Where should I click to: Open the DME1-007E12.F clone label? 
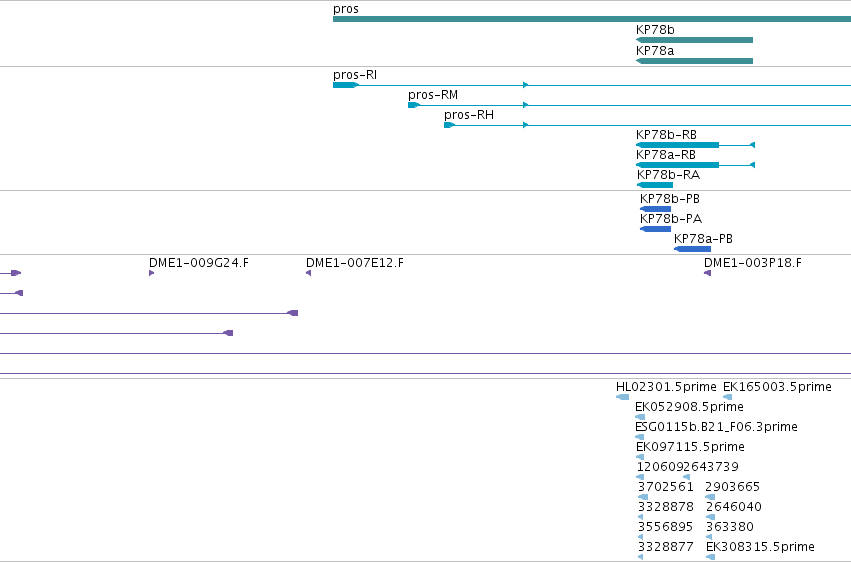click(355, 263)
